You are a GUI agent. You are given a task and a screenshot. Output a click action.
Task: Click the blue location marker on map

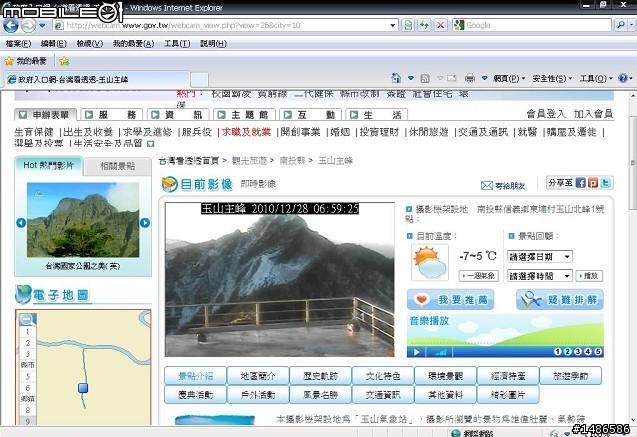click(x=83, y=388)
